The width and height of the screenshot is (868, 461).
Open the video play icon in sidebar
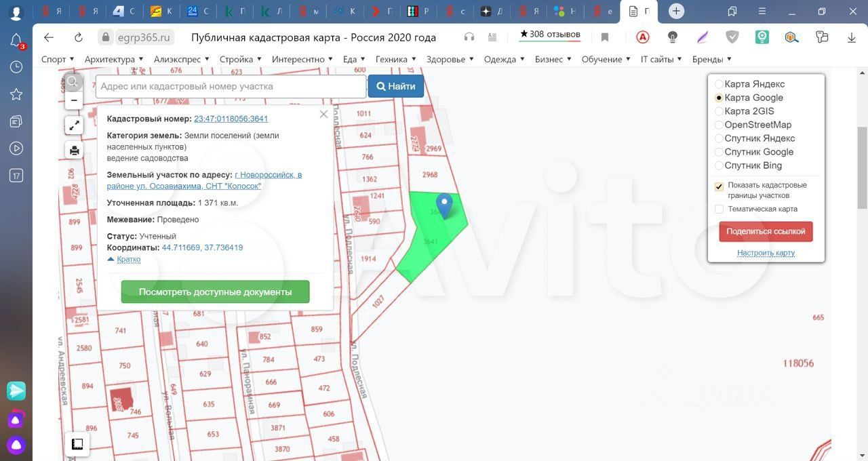[x=16, y=148]
